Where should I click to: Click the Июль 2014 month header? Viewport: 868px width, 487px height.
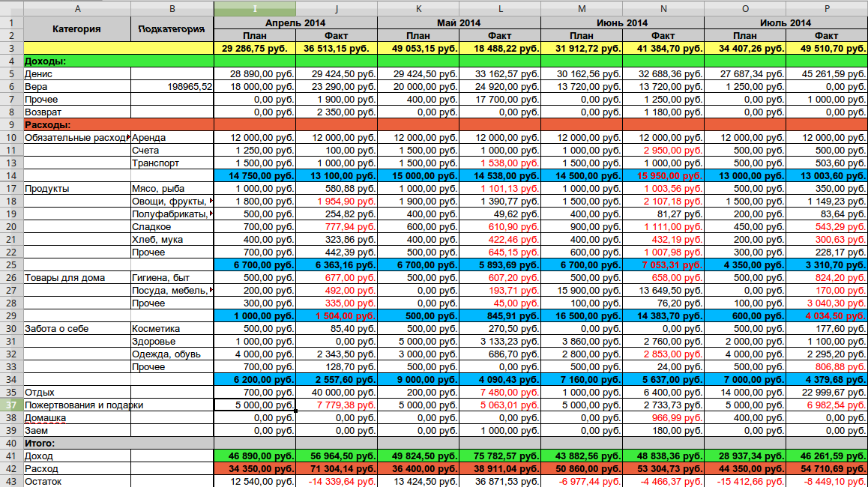click(786, 23)
